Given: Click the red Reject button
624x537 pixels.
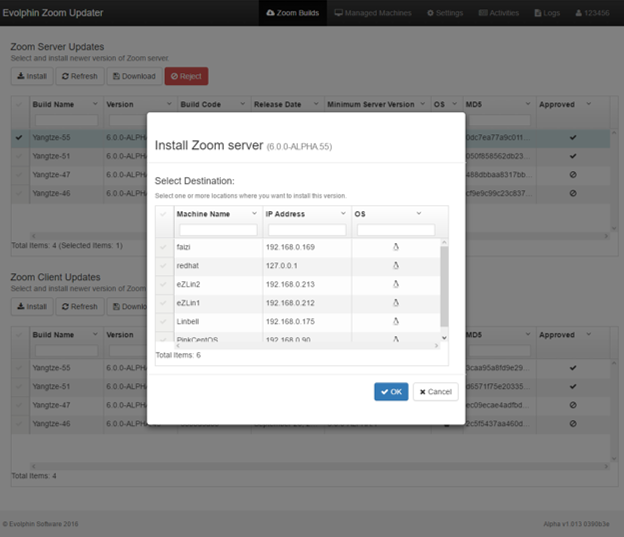Looking at the screenshot, I should point(186,76).
